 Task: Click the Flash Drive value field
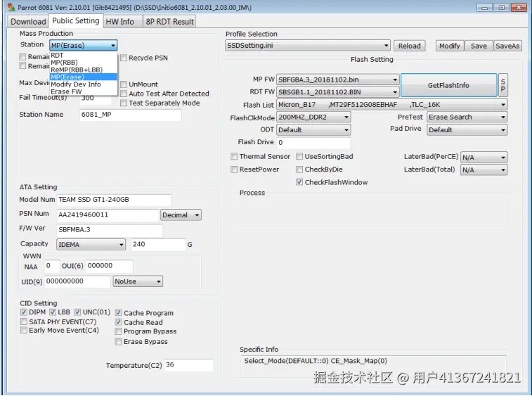313,142
